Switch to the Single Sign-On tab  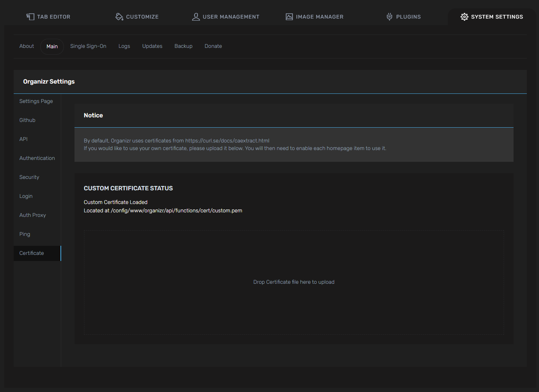tap(88, 46)
